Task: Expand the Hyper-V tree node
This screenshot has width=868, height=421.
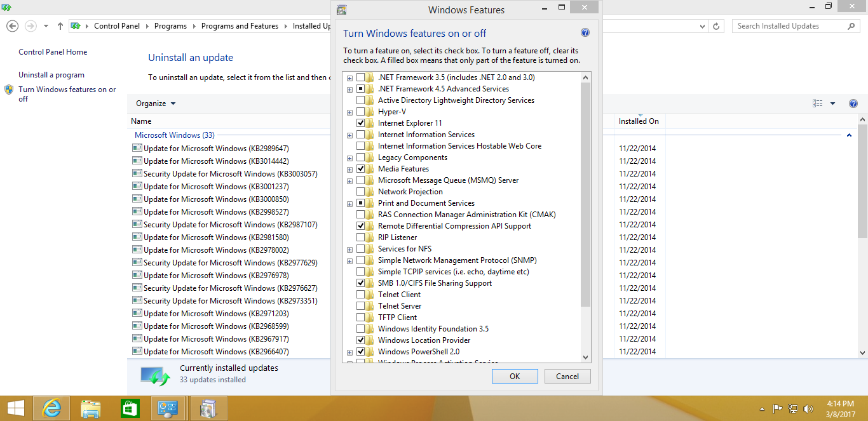Action: coord(350,112)
